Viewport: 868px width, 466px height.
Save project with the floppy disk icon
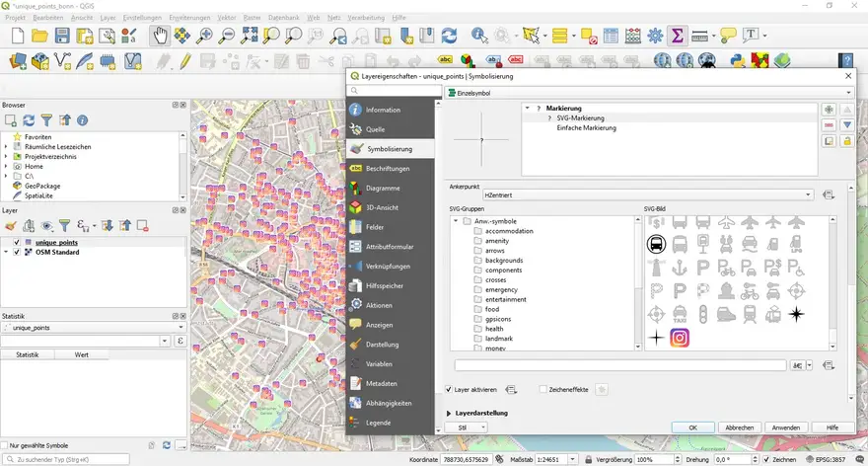click(x=62, y=36)
